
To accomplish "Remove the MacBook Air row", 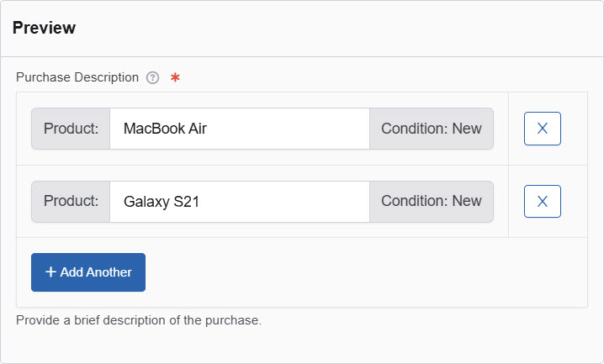I will [542, 129].
